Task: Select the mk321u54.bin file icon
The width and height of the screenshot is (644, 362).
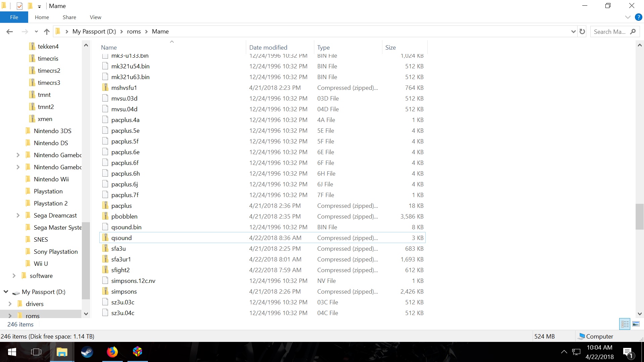Action: (x=105, y=66)
